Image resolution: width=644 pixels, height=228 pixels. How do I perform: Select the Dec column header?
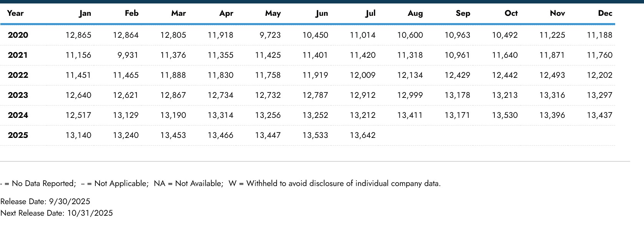click(x=605, y=13)
